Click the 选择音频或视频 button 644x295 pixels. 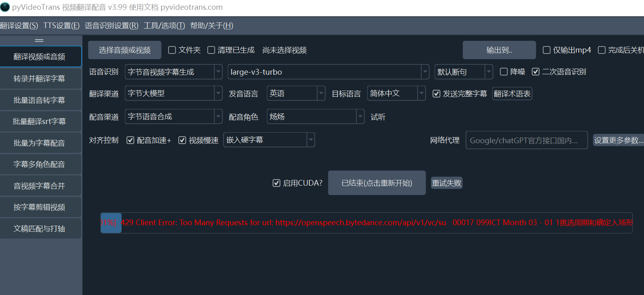pos(124,50)
